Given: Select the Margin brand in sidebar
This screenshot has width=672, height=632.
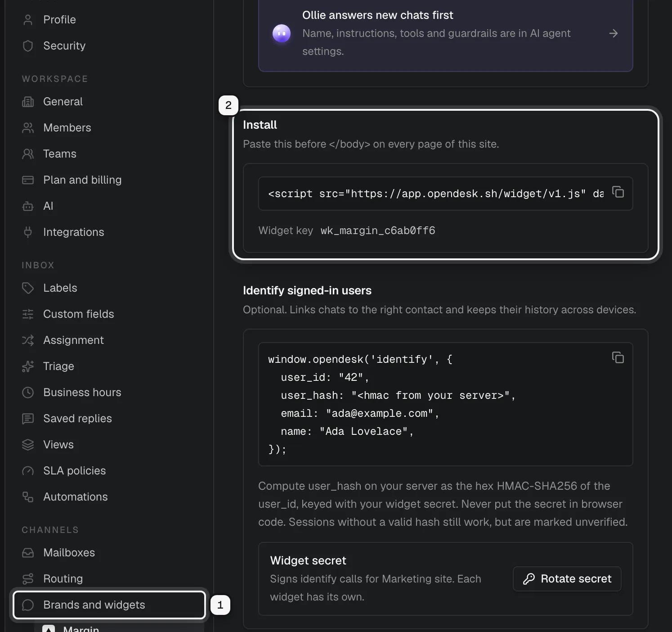Looking at the screenshot, I should coord(119,627).
